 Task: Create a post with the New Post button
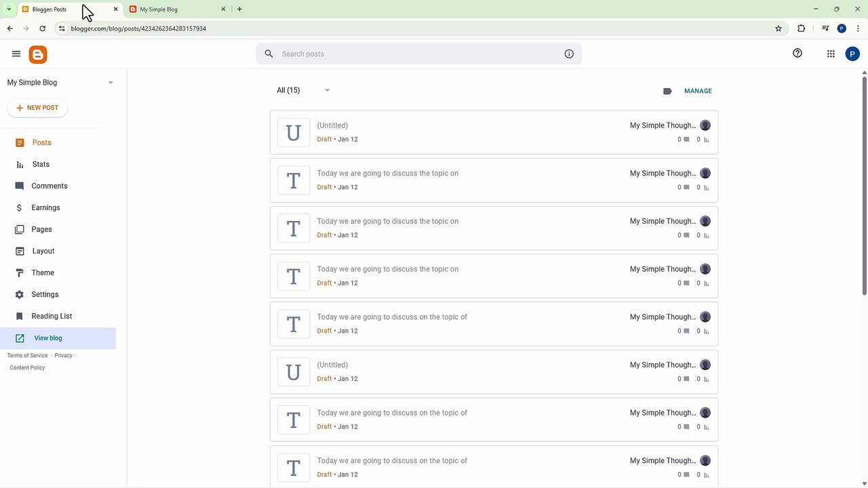coord(37,108)
